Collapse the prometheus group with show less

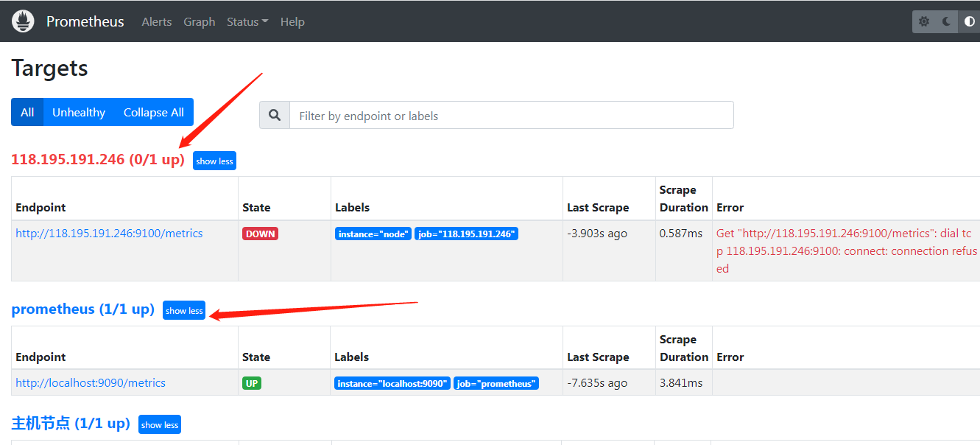(184, 310)
